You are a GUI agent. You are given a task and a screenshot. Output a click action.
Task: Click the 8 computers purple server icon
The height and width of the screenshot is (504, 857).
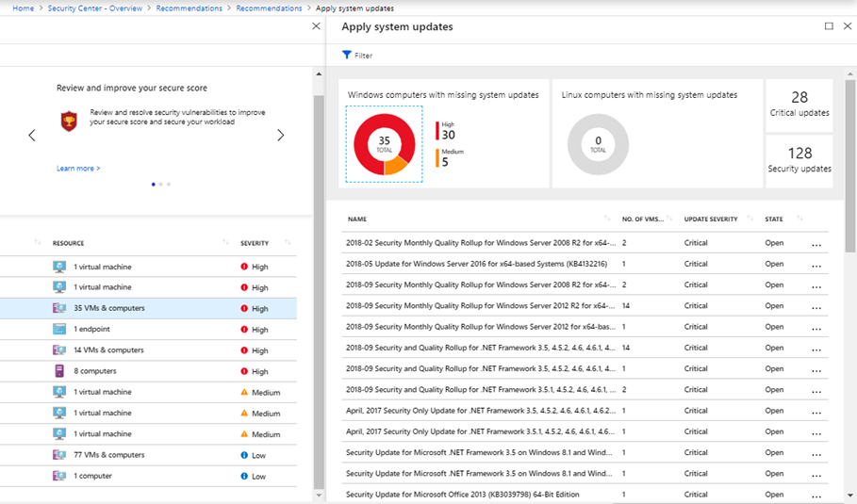point(59,371)
